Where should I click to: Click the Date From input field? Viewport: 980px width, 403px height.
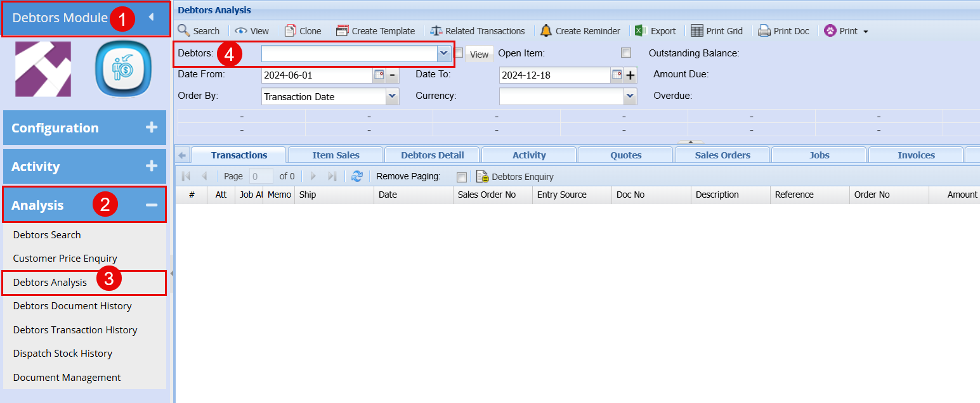point(317,75)
